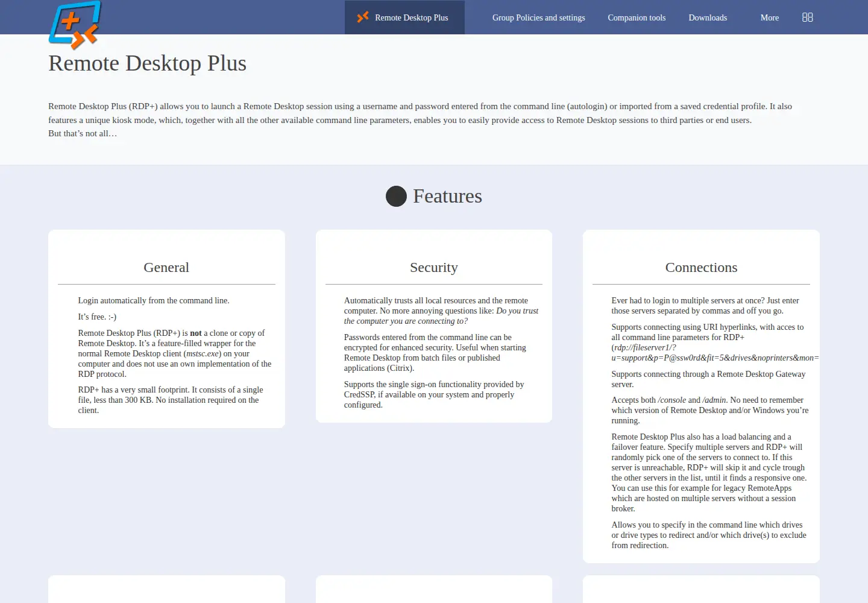Click the orange icon in Remote Desktop Plus tab
Image resolution: width=868 pixels, height=603 pixels.
click(x=363, y=17)
